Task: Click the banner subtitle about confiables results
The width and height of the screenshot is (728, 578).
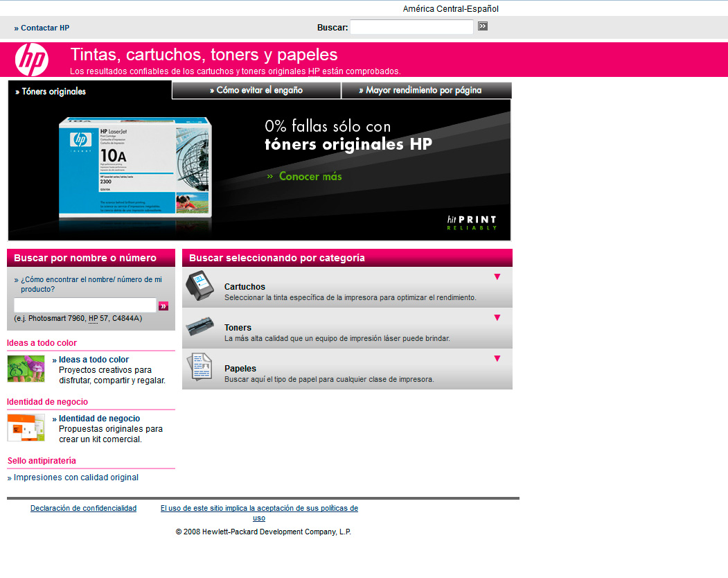Action: (x=236, y=71)
